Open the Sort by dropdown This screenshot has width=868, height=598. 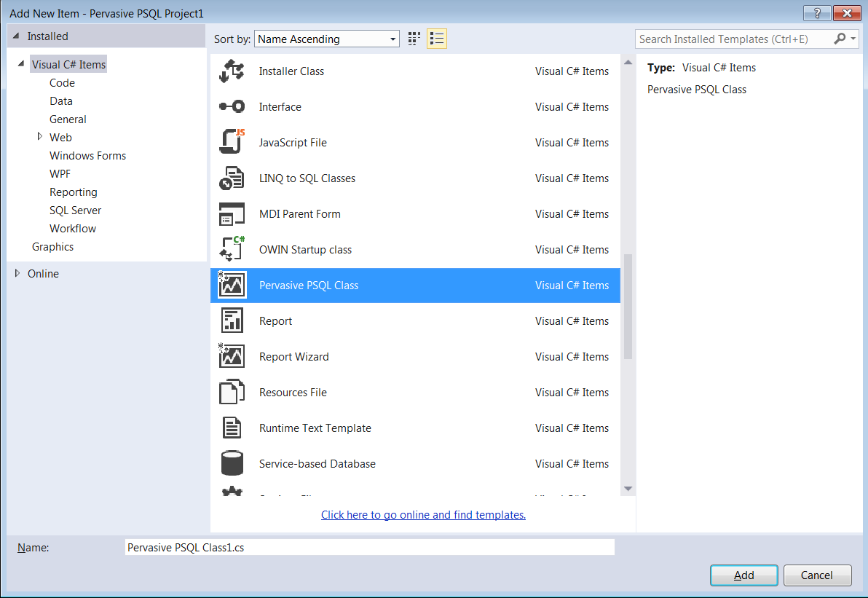327,39
